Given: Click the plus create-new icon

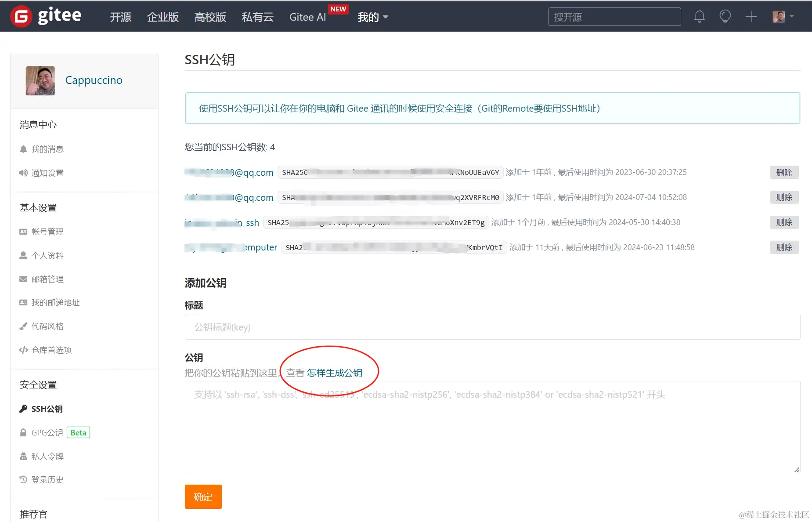Looking at the screenshot, I should pyautogui.click(x=751, y=17).
